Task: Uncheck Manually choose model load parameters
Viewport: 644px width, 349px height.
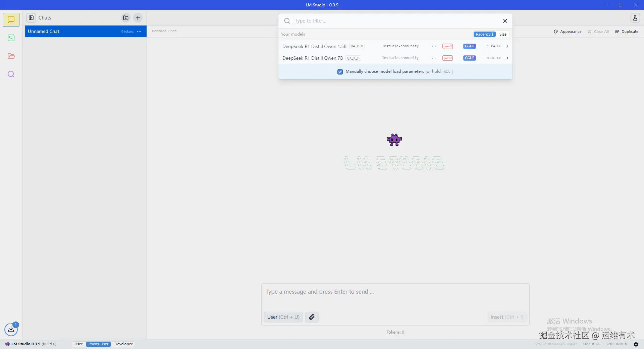Action: coord(340,72)
